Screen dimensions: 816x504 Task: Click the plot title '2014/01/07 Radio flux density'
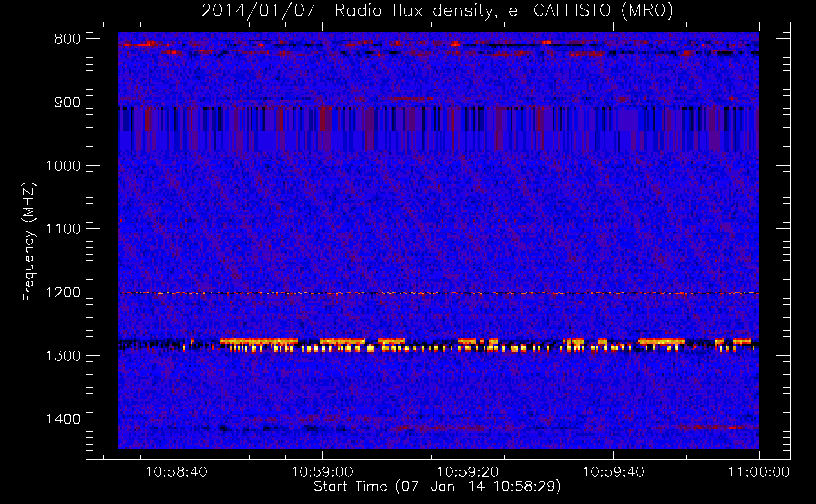coord(348,11)
